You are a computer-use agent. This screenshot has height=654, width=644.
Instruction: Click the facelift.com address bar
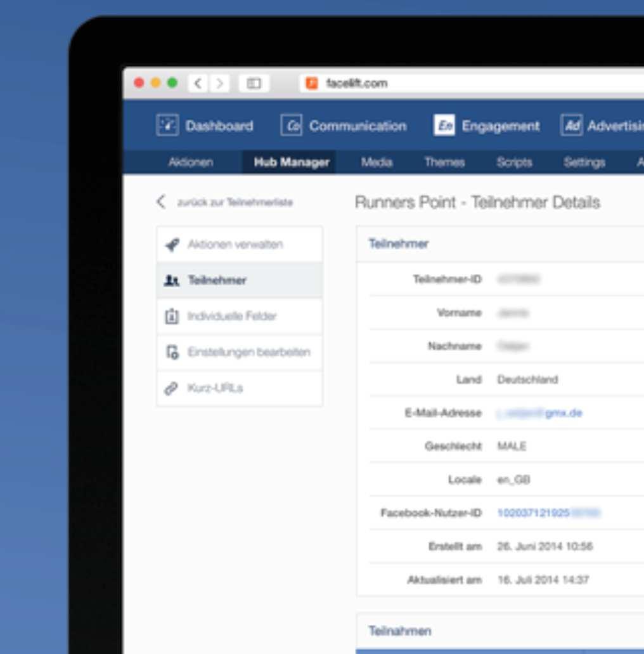(471, 84)
